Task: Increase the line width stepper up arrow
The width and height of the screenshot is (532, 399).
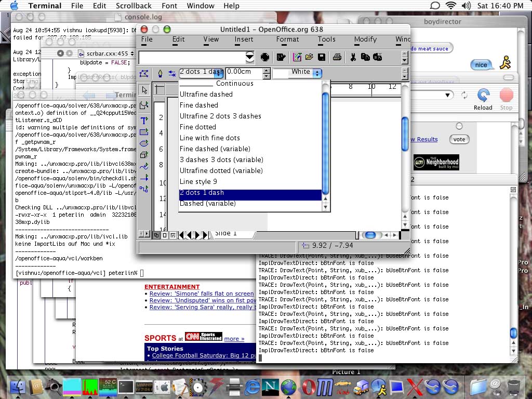Action: click(x=267, y=71)
